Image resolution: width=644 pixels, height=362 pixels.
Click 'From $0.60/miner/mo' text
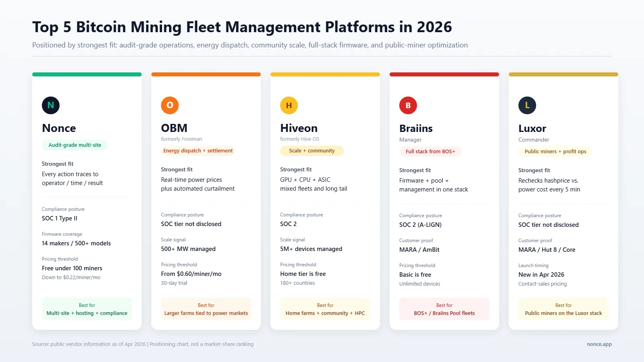(191, 274)
